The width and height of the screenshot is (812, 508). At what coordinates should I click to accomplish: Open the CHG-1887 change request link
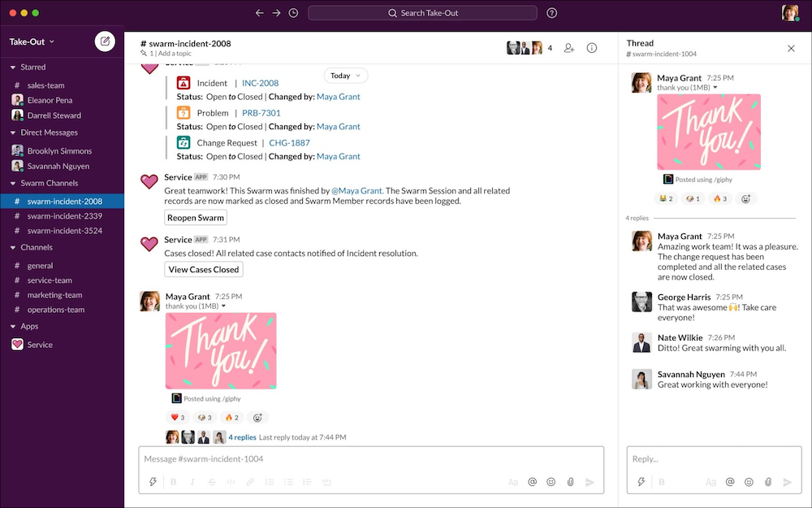(x=290, y=143)
